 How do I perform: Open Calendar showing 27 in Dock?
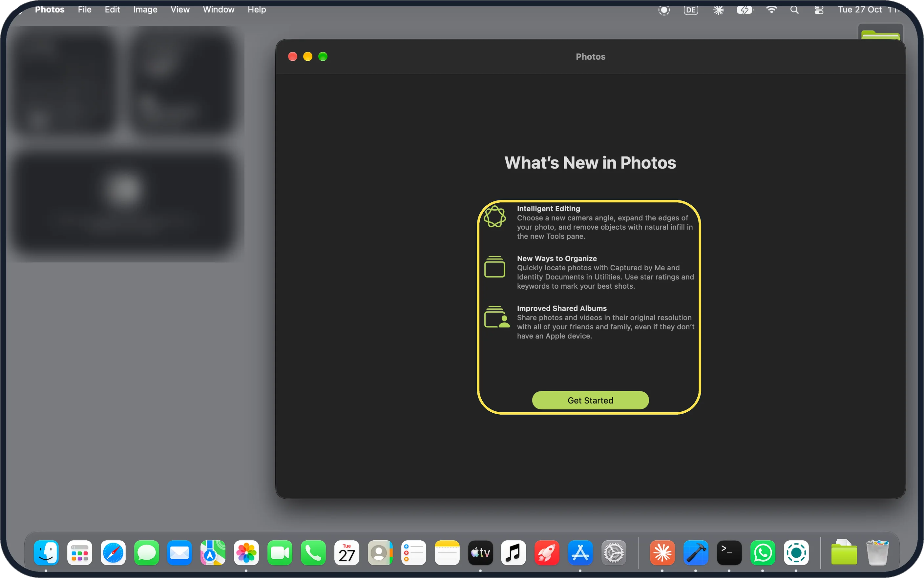(x=347, y=553)
